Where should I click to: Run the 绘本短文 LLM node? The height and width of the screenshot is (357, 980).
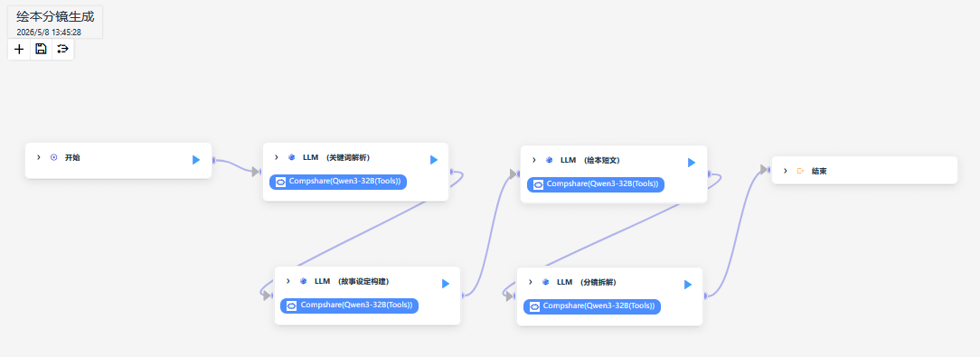tap(692, 163)
